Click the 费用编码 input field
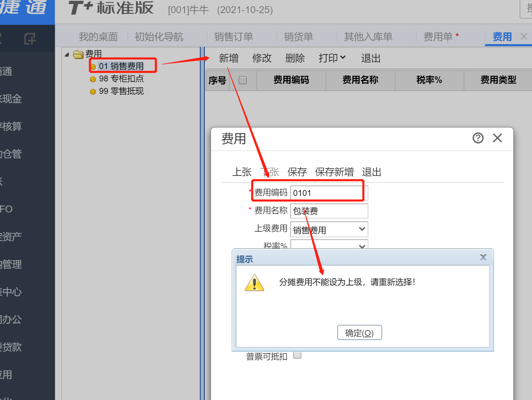Image resolution: width=532 pixels, height=400 pixels. pyautogui.click(x=329, y=193)
